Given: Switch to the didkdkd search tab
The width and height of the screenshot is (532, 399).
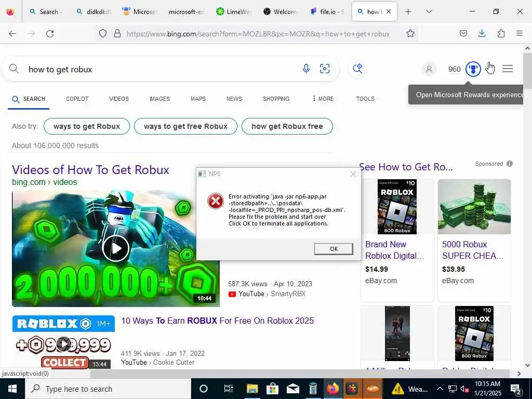Looking at the screenshot, I should pyautogui.click(x=95, y=11).
